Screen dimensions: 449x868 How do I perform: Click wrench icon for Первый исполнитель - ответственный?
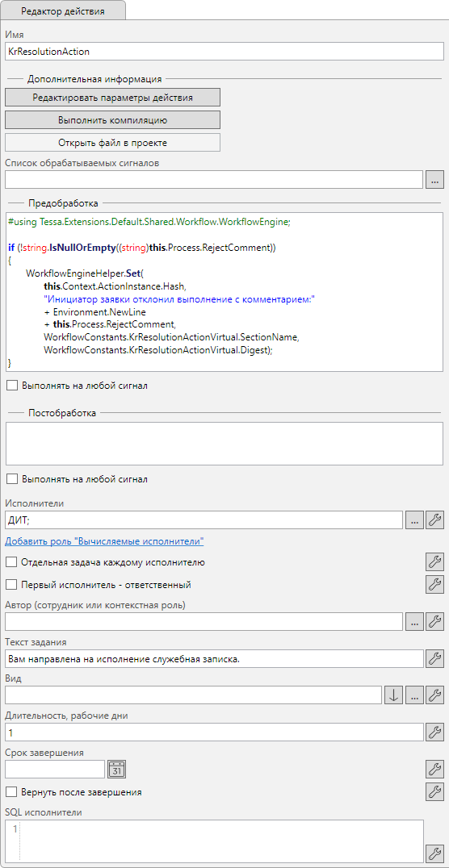coord(434,584)
